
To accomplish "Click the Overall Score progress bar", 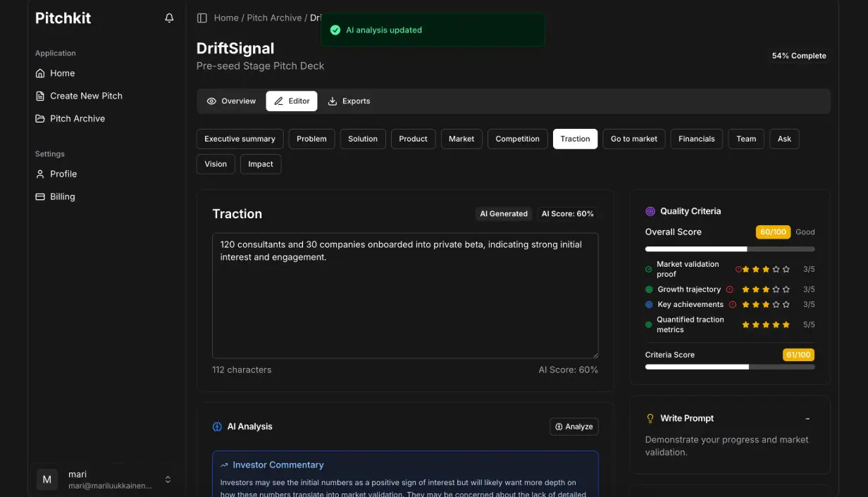I will coord(730,249).
